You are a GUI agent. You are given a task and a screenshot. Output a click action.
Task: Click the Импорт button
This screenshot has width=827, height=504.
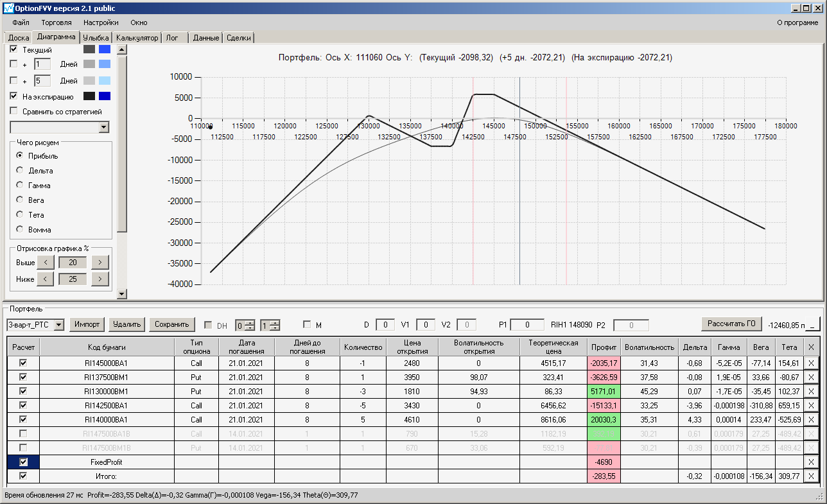coord(87,325)
